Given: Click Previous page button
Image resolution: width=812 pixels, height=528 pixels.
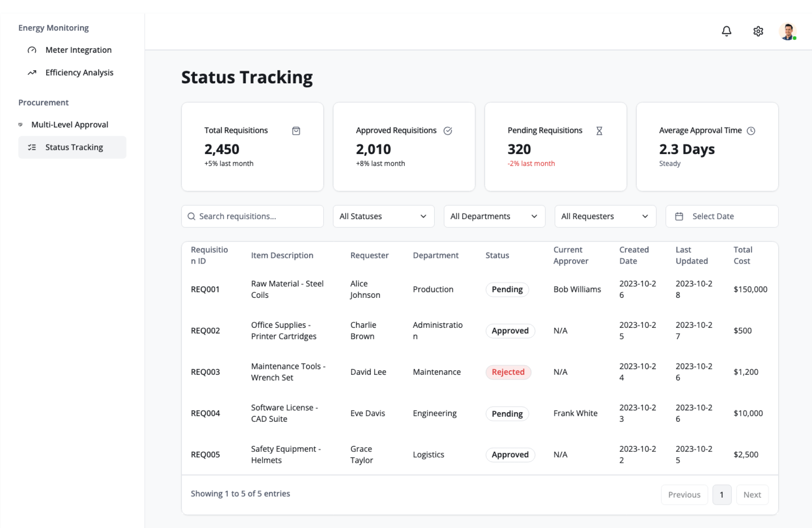Looking at the screenshot, I should click(684, 495).
